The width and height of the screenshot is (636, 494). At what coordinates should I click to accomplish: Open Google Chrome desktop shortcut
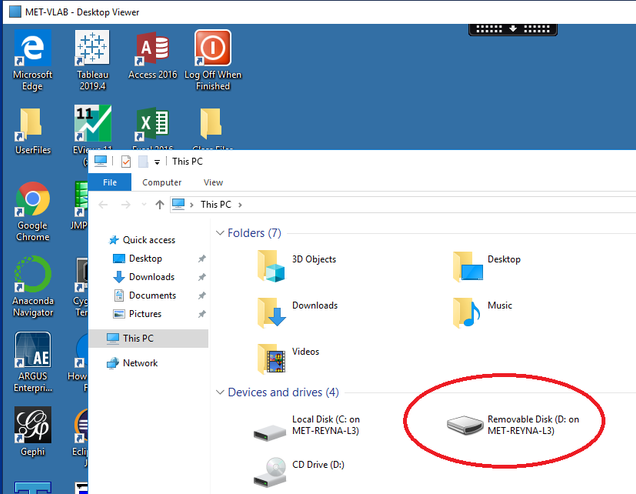(x=32, y=201)
